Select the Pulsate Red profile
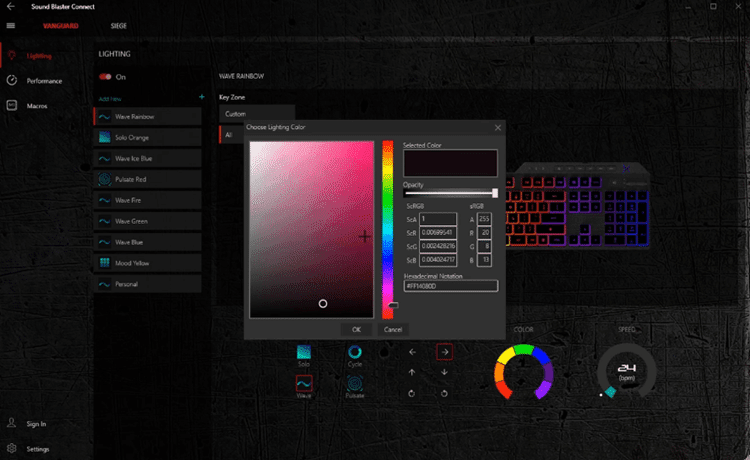750x460 pixels. (148, 179)
